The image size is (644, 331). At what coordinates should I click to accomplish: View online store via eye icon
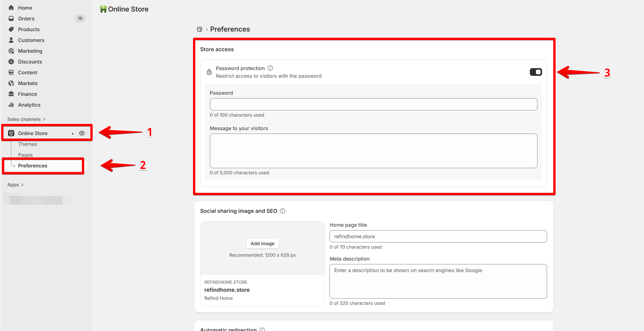[x=82, y=133]
